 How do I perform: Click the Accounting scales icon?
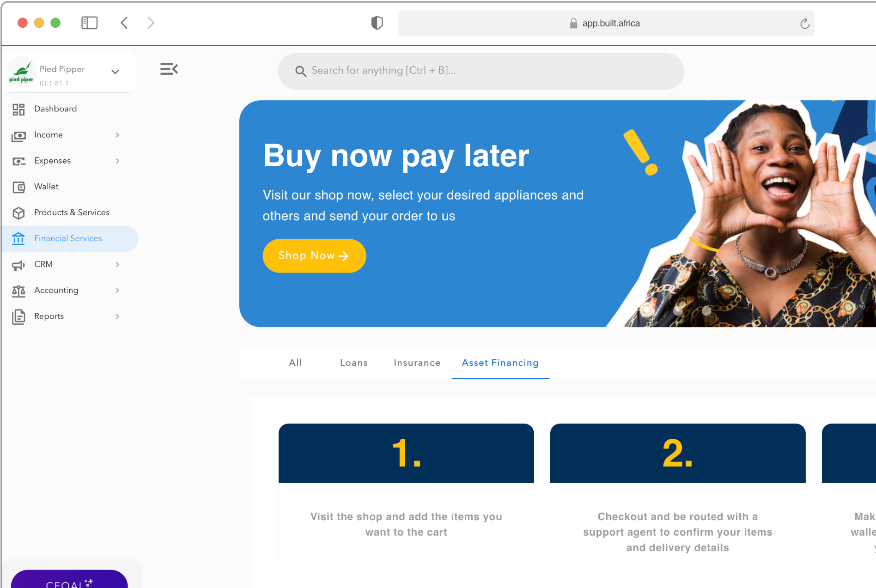[18, 291]
